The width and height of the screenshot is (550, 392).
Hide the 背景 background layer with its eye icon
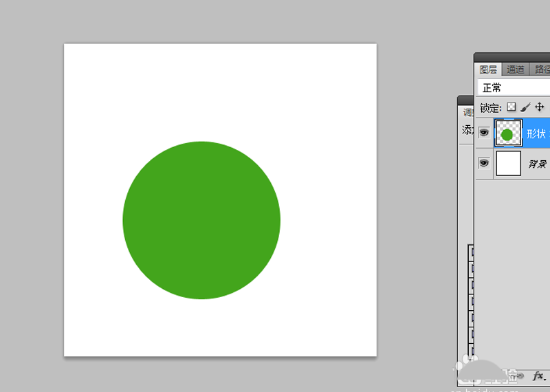[484, 164]
